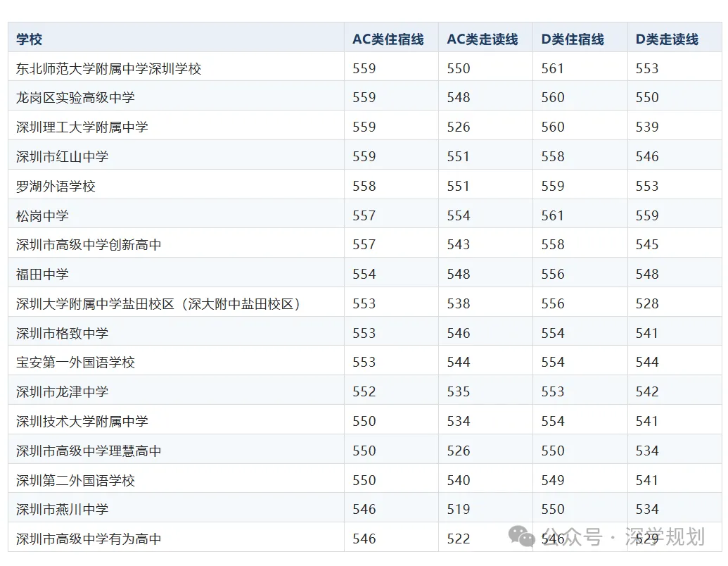
Task: Click D住宿线 554 for 深圳技术大学附属中学
Action: point(553,422)
